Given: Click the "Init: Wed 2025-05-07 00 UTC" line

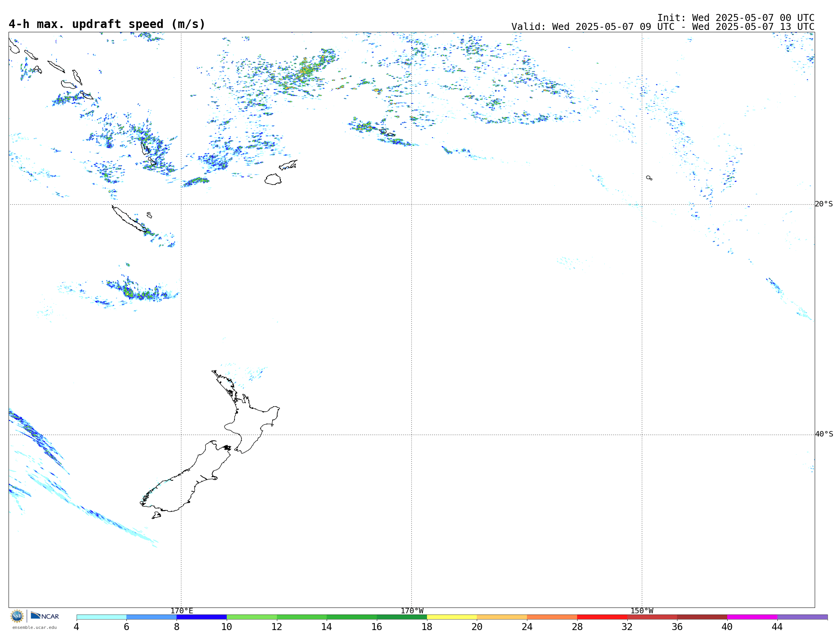Looking at the screenshot, I should click(736, 18).
